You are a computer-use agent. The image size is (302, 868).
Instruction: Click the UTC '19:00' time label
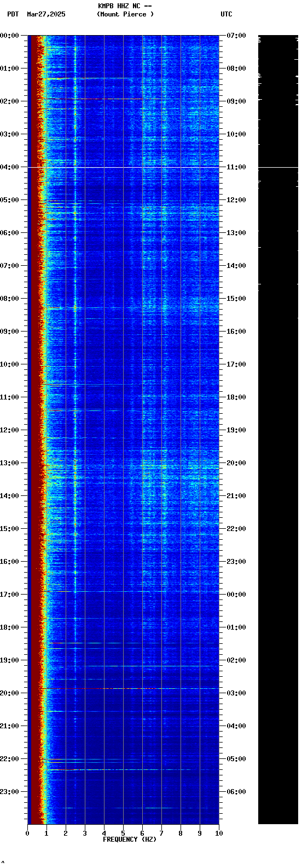(236, 430)
